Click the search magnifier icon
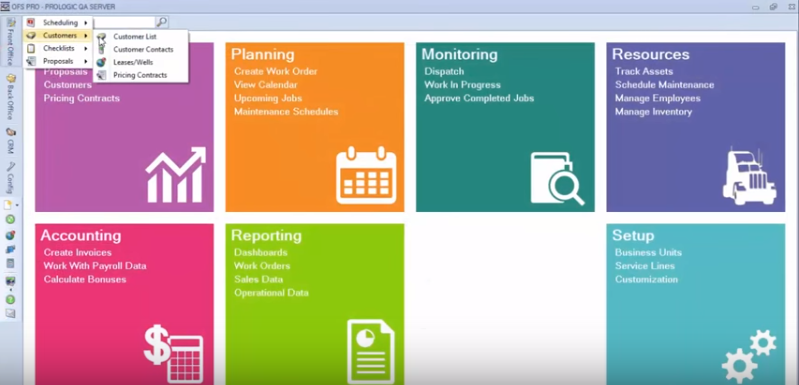 coord(162,22)
